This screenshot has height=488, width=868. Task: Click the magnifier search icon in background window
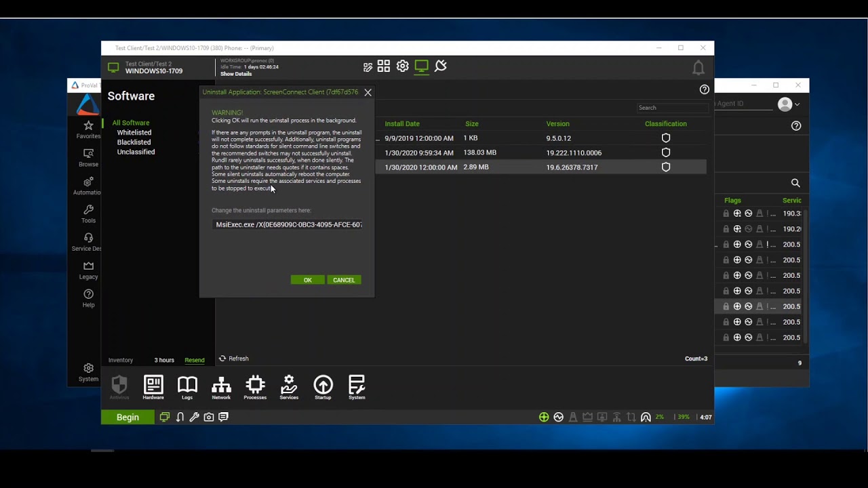pos(795,183)
